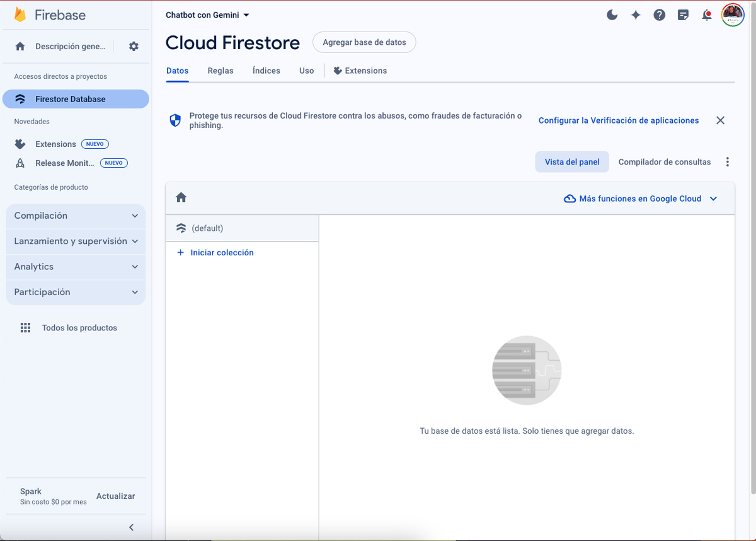Screen dimensions: 756x541
Task: Click the Extensions tab puzzle icon
Action: [338, 71]
